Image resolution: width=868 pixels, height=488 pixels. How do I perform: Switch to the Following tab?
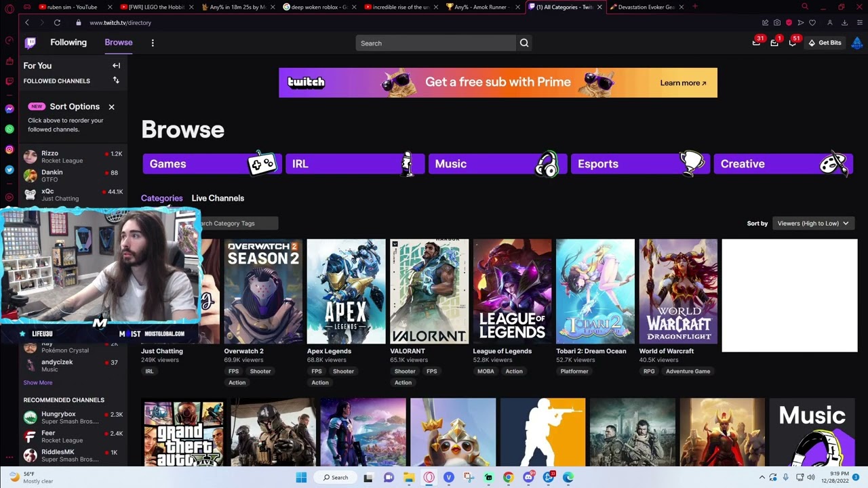[x=68, y=42]
